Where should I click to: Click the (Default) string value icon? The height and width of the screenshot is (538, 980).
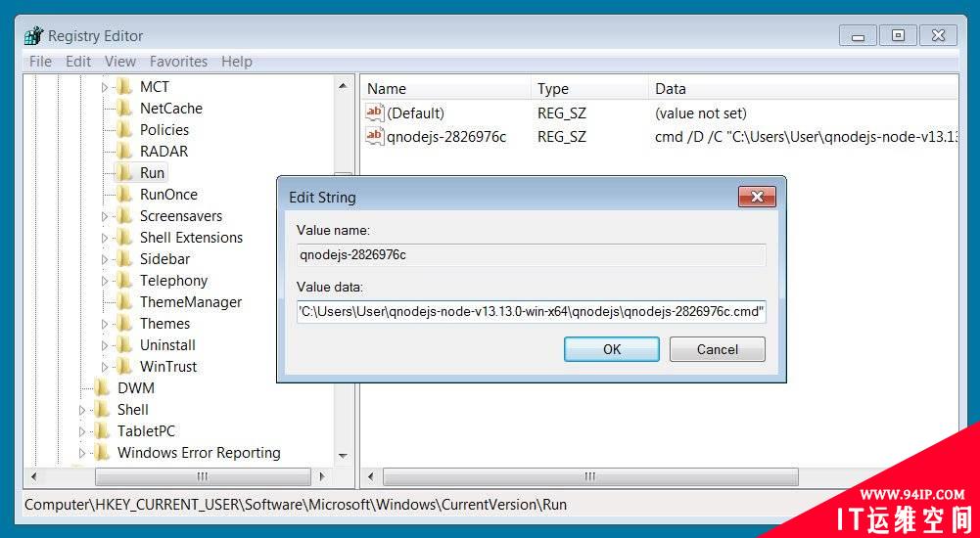pos(374,112)
